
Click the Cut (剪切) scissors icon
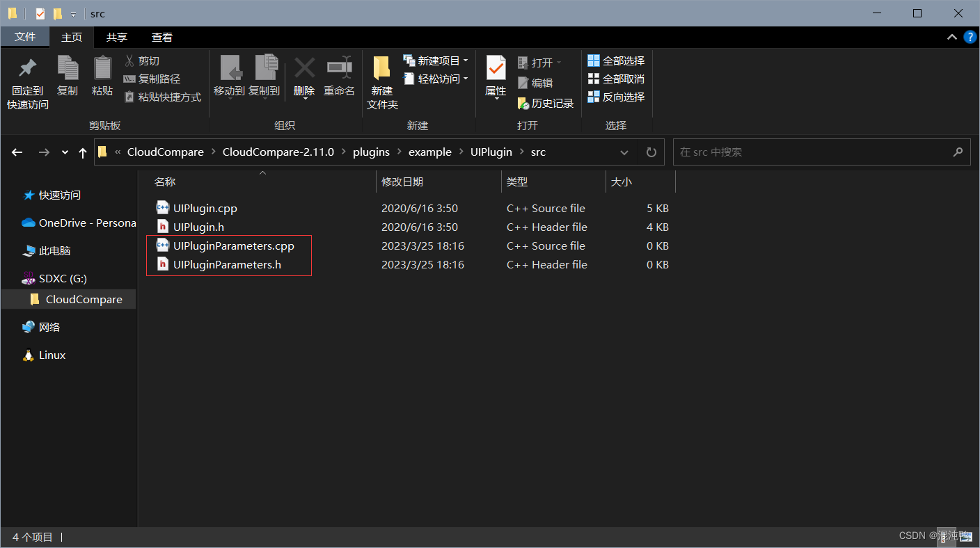(129, 61)
